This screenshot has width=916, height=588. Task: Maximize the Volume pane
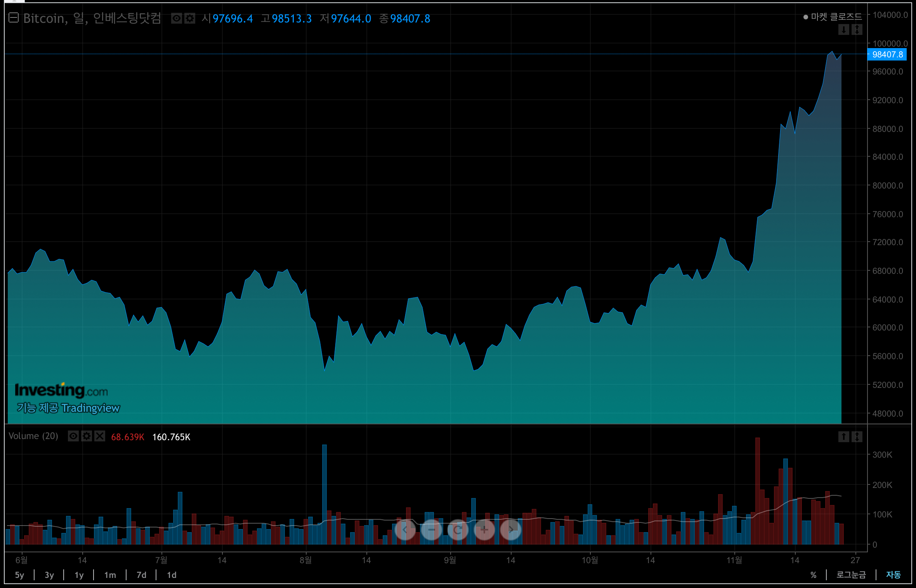click(x=857, y=437)
